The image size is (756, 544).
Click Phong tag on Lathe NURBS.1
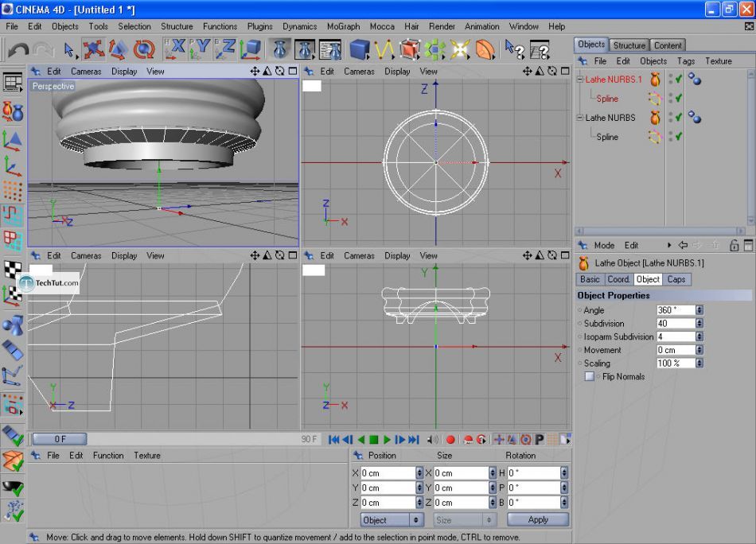[x=694, y=79]
